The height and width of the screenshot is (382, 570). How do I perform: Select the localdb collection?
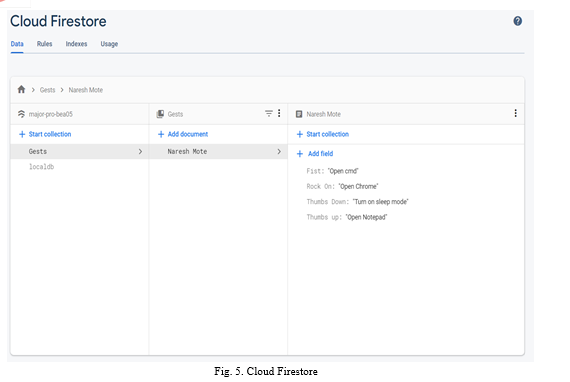coord(41,167)
